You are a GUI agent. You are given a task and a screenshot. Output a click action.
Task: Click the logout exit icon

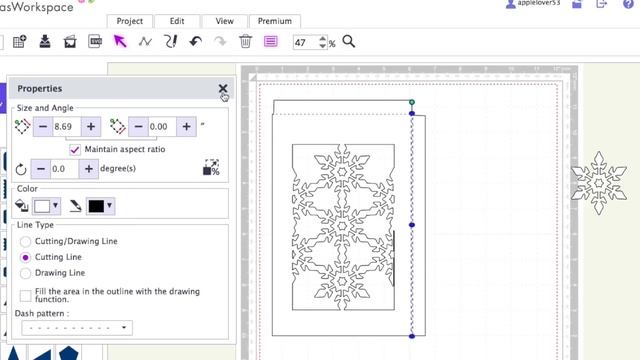[602, 4]
